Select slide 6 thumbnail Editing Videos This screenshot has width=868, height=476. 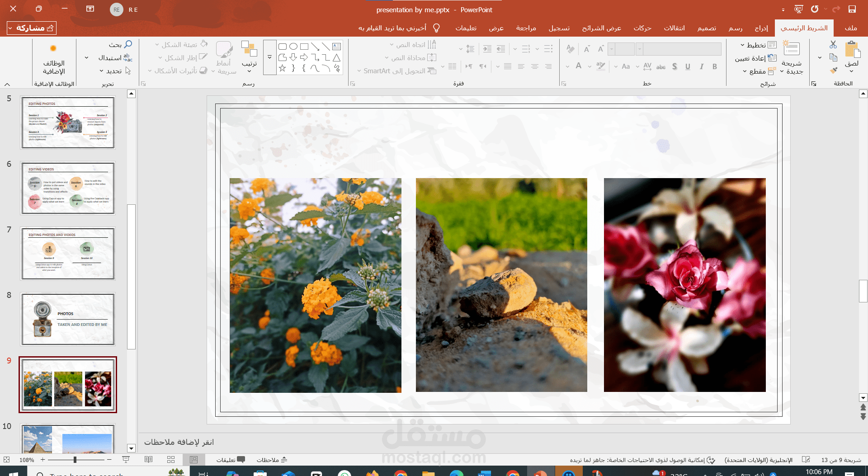pyautogui.click(x=68, y=188)
